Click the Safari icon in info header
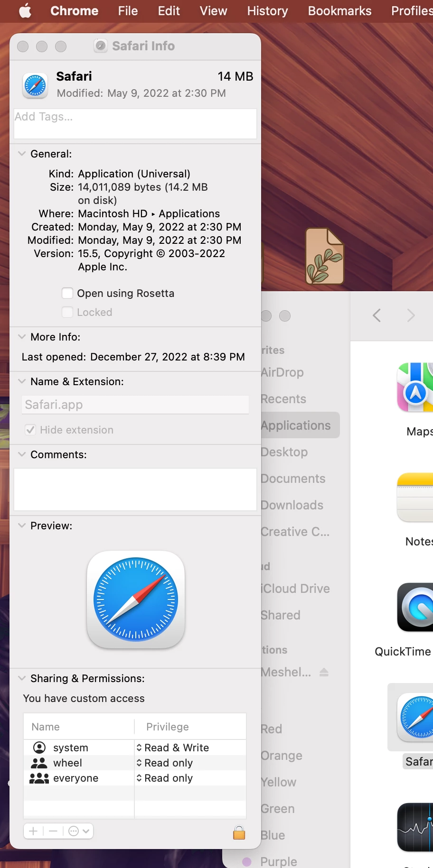 click(35, 86)
